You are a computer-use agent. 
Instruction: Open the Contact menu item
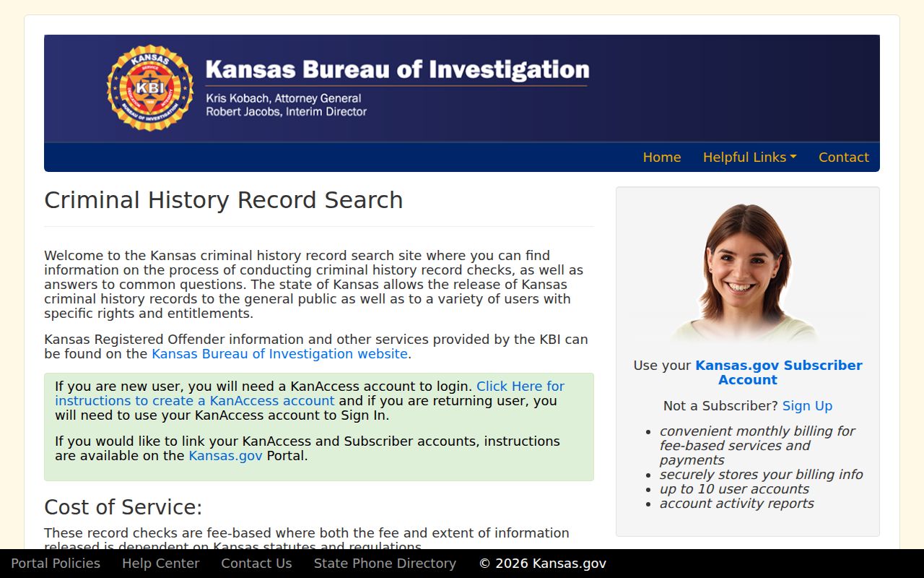coord(844,158)
